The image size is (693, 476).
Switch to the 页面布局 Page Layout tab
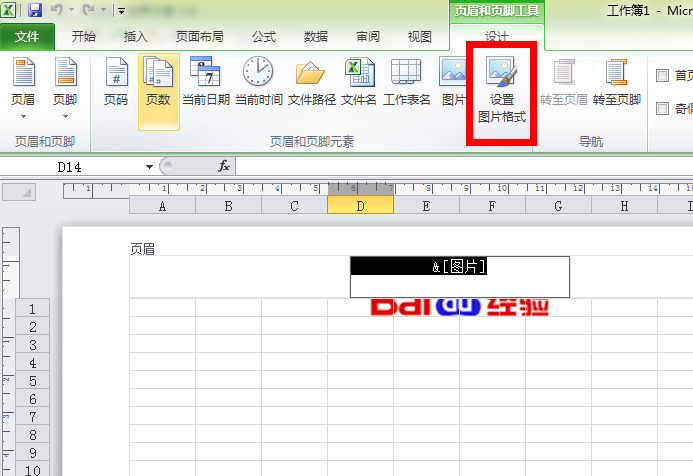click(200, 36)
